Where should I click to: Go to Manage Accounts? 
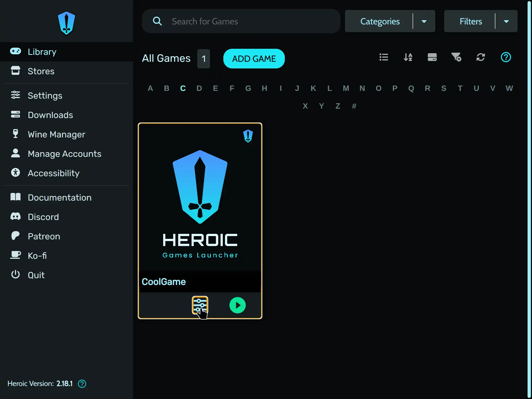coord(64,154)
